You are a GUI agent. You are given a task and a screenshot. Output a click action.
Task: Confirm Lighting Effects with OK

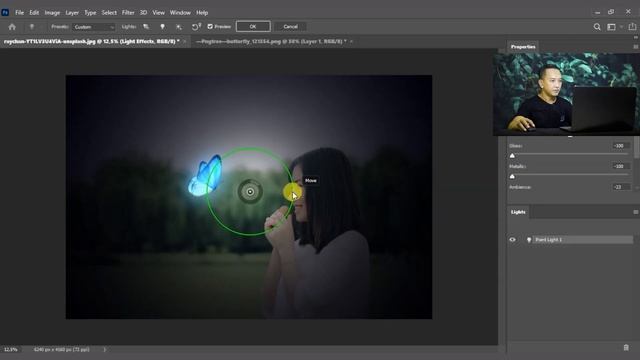point(253,27)
